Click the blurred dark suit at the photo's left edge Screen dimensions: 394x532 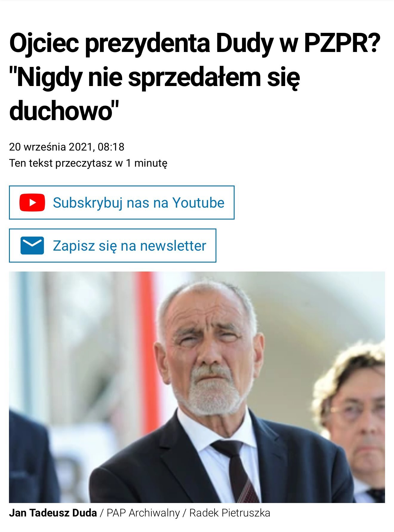(x=30, y=457)
